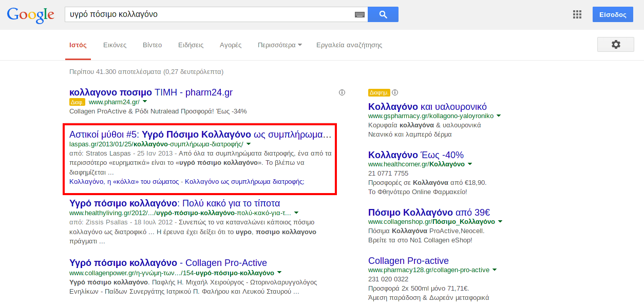Expand arrow beside healthyliving.gr result URL

296,213
